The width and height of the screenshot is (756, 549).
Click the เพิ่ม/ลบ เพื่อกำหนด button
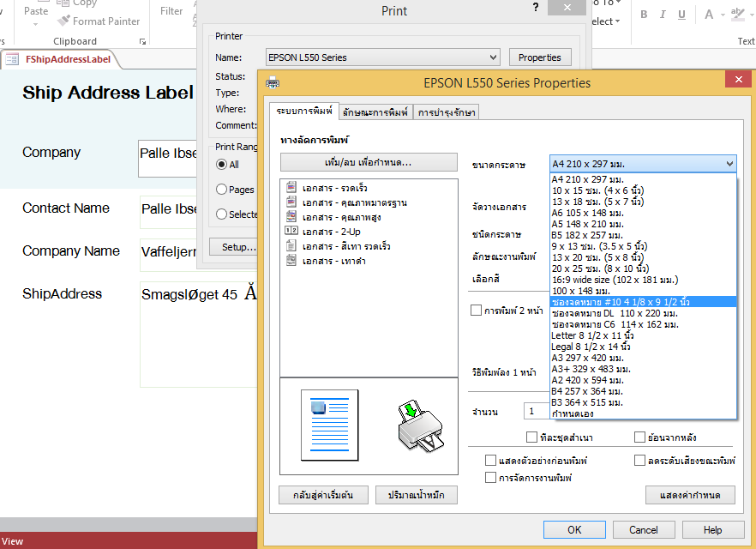[x=369, y=162]
